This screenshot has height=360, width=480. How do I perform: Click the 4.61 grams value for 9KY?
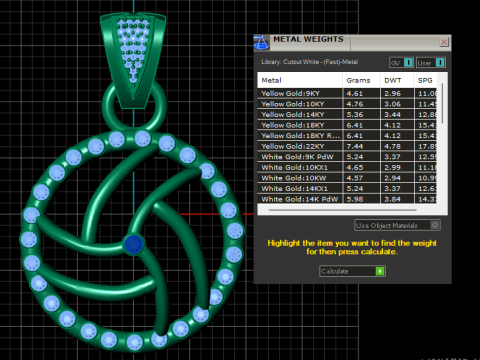click(355, 94)
